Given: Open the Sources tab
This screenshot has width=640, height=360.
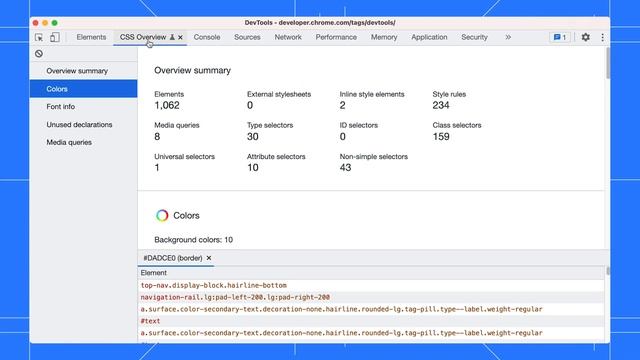Looking at the screenshot, I should click(247, 37).
